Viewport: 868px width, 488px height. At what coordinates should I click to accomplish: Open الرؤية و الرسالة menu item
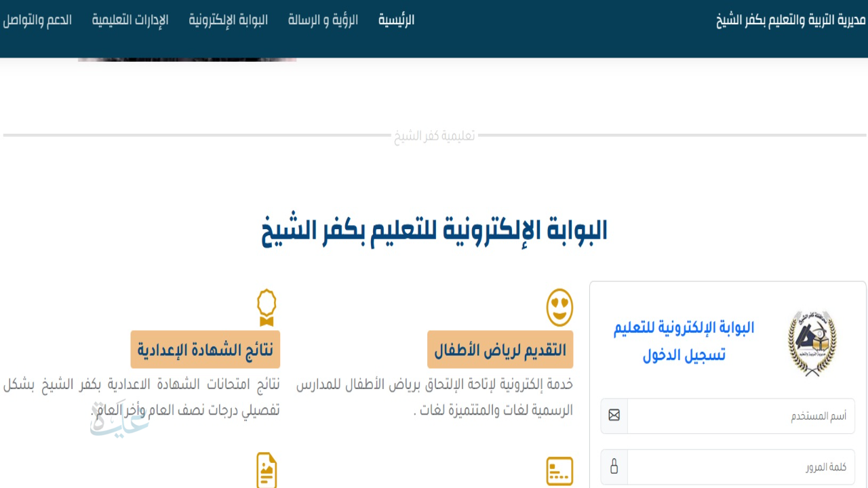click(x=323, y=20)
